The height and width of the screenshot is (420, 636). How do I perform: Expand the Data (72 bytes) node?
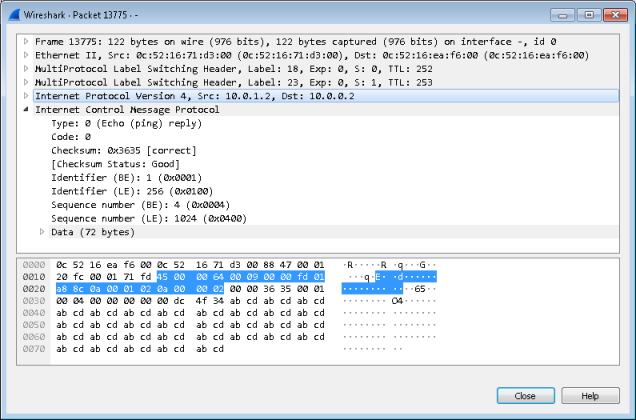point(42,232)
